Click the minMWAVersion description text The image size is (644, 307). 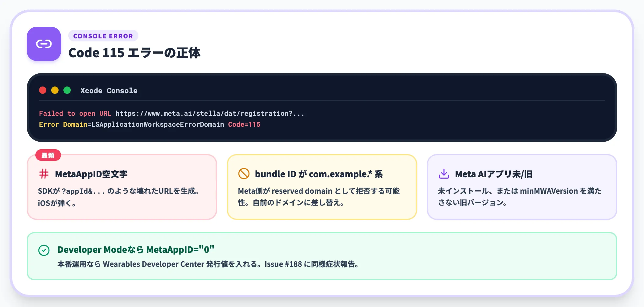coord(520,197)
